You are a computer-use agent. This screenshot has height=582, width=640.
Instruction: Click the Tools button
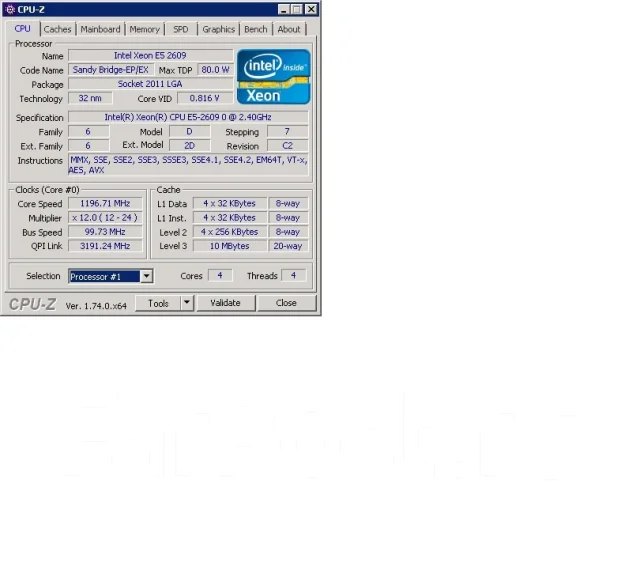(x=158, y=303)
